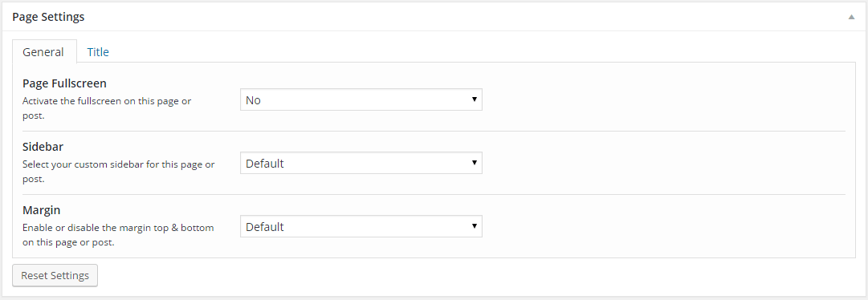This screenshot has width=868, height=300.
Task: Click the Reset Settings button
Action: tap(55, 276)
